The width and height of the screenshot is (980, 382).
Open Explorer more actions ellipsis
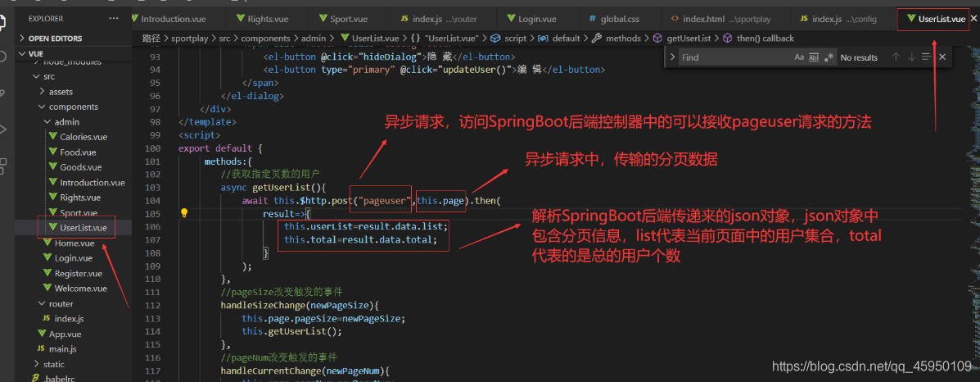coord(113,19)
